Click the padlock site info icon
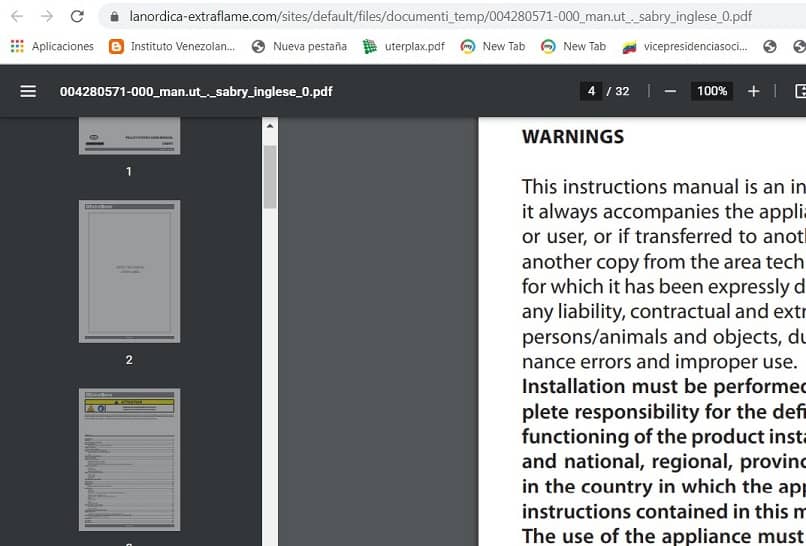The height and width of the screenshot is (546, 806). [114, 17]
